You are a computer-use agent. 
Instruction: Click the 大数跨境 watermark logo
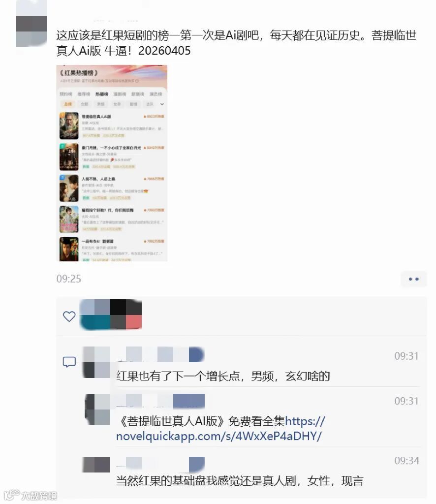(31, 495)
